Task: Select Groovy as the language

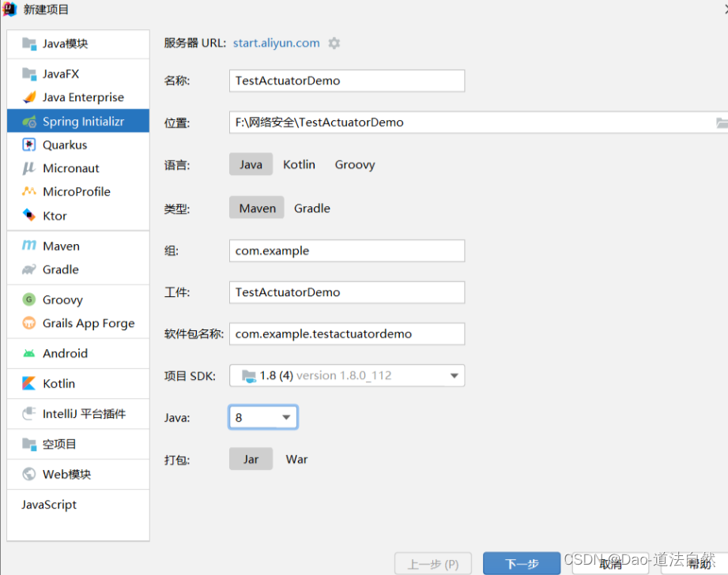Action: [x=355, y=164]
